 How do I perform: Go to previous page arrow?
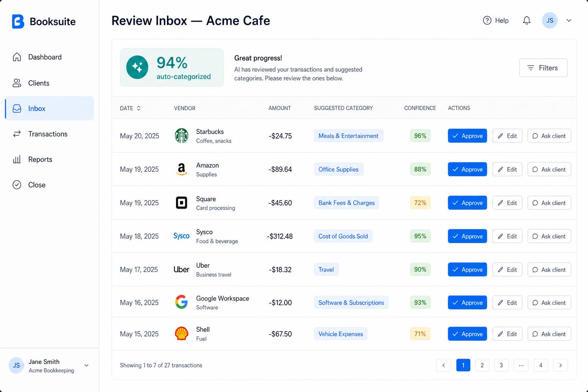point(443,365)
